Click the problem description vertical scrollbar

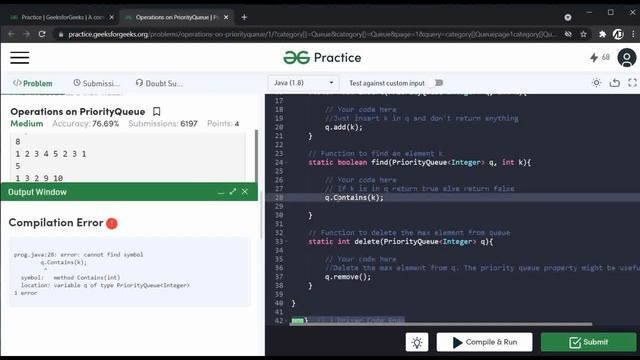click(x=256, y=155)
